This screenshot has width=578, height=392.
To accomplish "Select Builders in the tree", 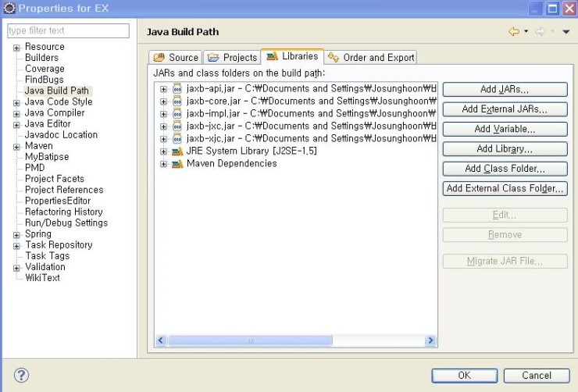I will coord(41,58).
